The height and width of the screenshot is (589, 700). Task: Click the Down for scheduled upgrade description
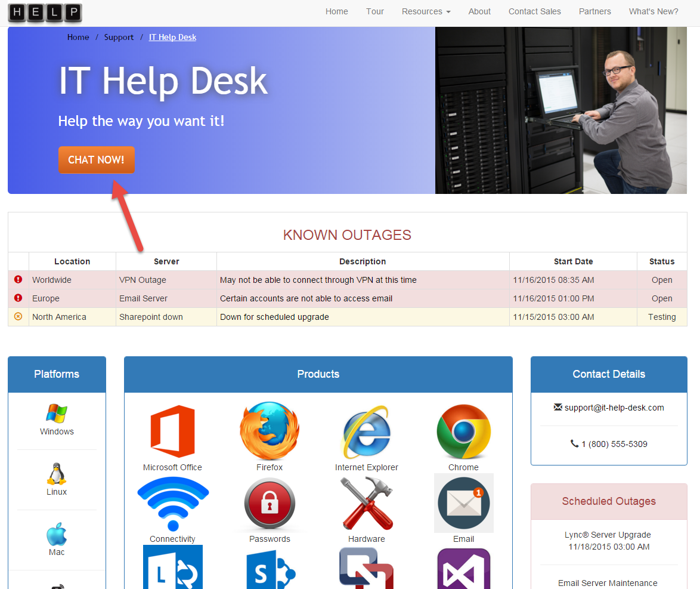pos(363,317)
